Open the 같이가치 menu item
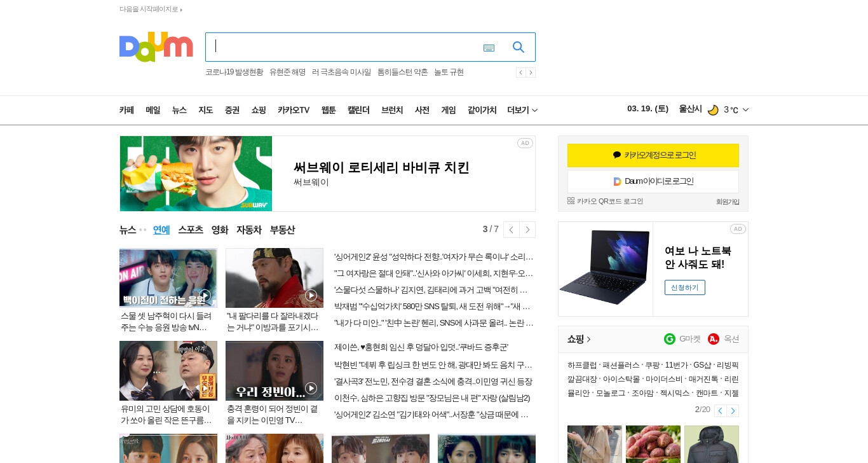Viewport: 868px width, 463px height. pos(482,110)
